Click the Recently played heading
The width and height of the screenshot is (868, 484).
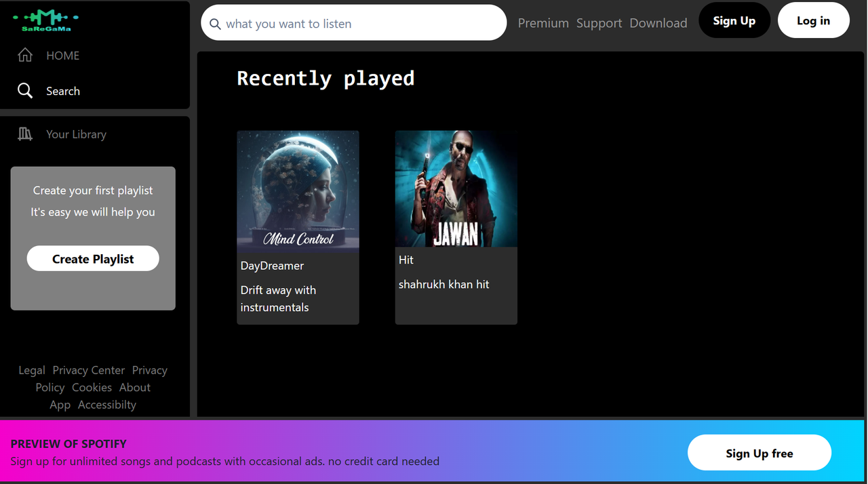[325, 79]
